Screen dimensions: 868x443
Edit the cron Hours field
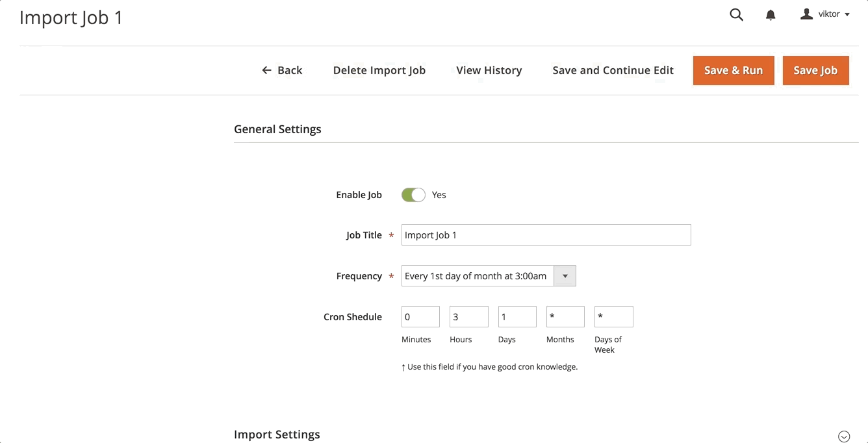(x=468, y=317)
